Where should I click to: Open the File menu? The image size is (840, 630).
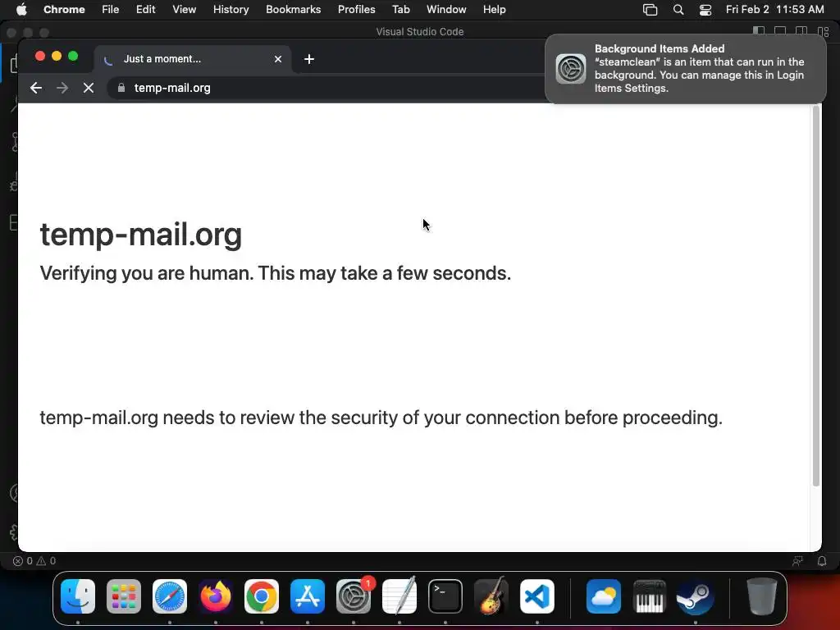[x=111, y=9]
